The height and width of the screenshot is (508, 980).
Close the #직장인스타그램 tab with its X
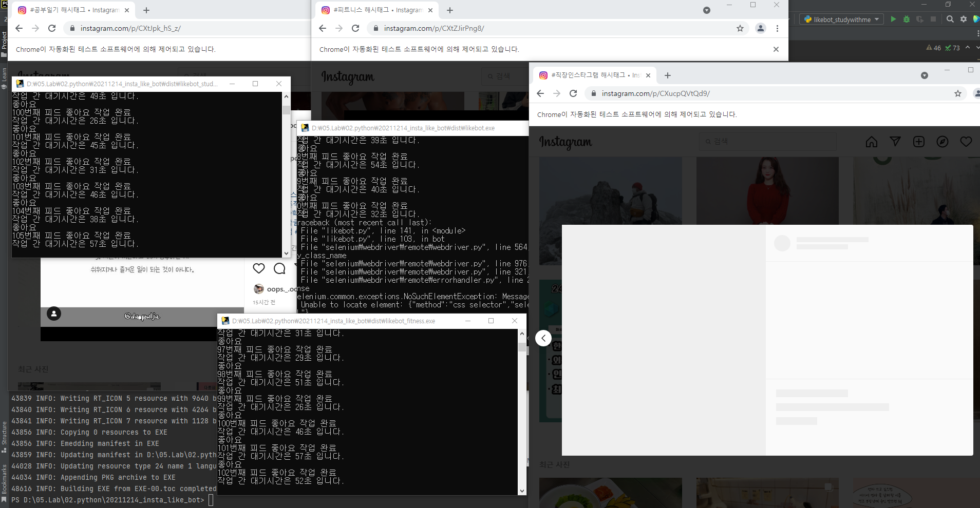point(648,75)
